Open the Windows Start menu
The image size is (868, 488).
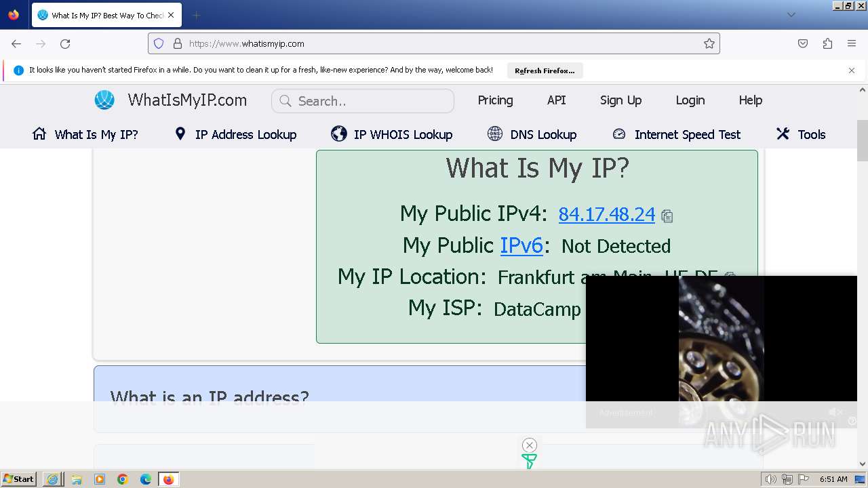point(18,479)
